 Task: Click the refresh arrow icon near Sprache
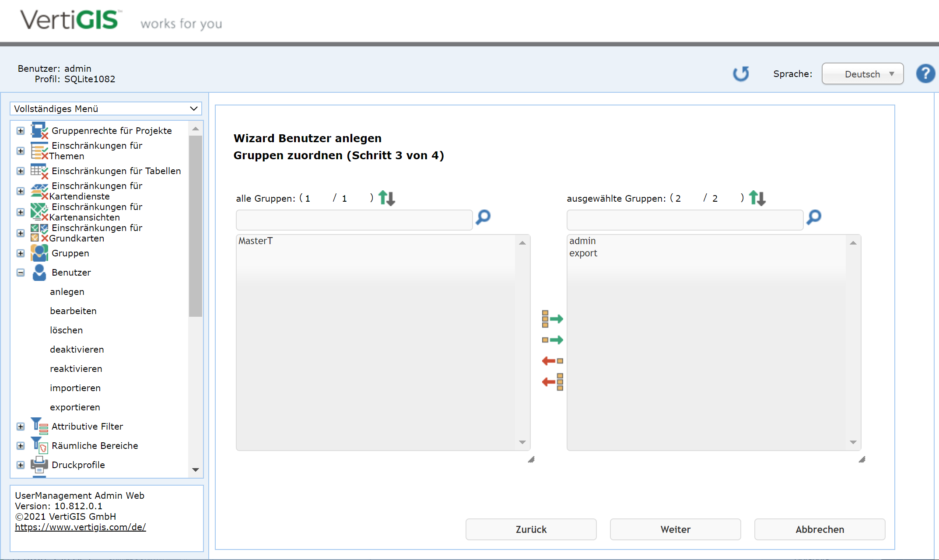coord(741,73)
